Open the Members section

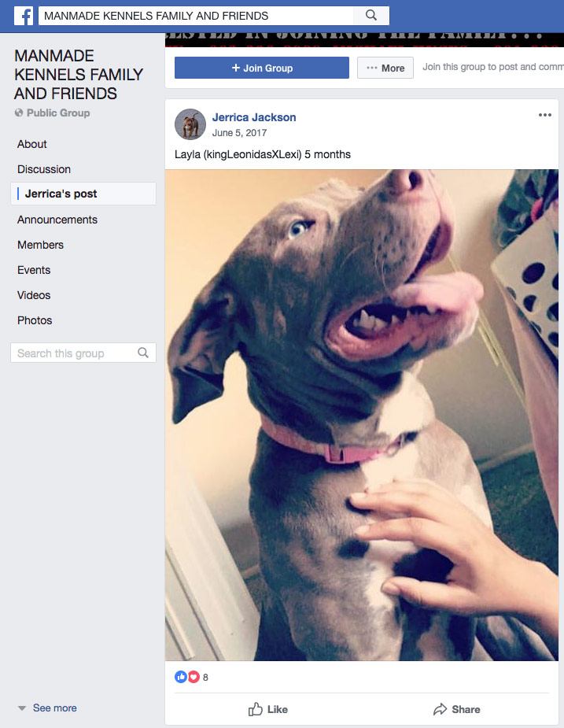[x=40, y=245]
